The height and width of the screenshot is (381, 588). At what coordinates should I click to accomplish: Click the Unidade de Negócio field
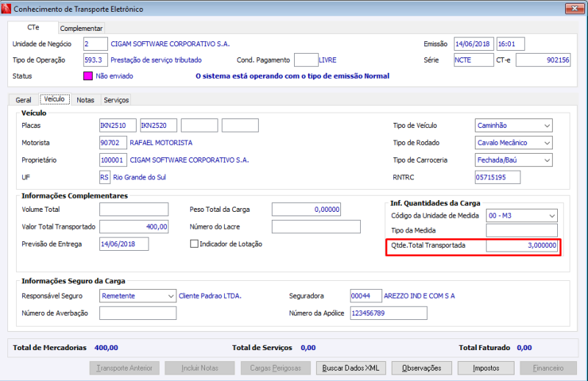[96, 44]
